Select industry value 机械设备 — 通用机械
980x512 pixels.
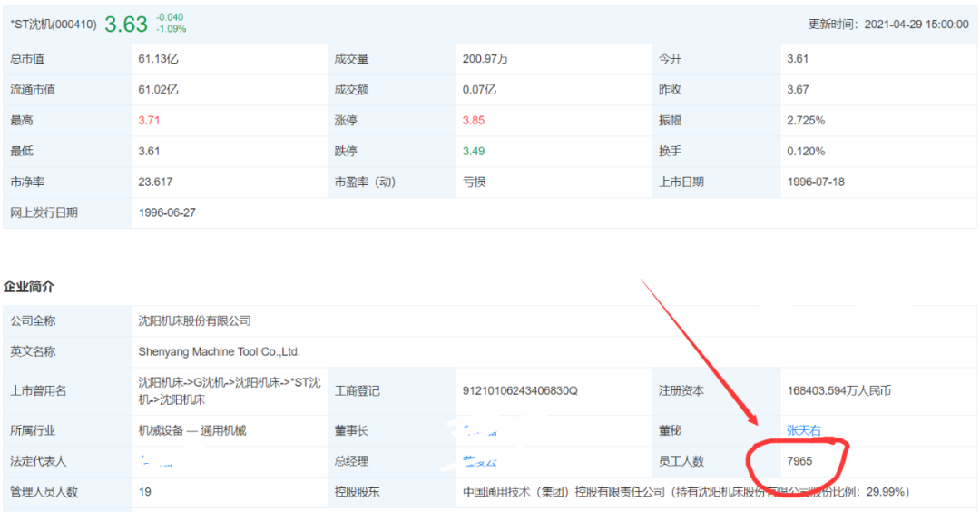[x=191, y=430]
